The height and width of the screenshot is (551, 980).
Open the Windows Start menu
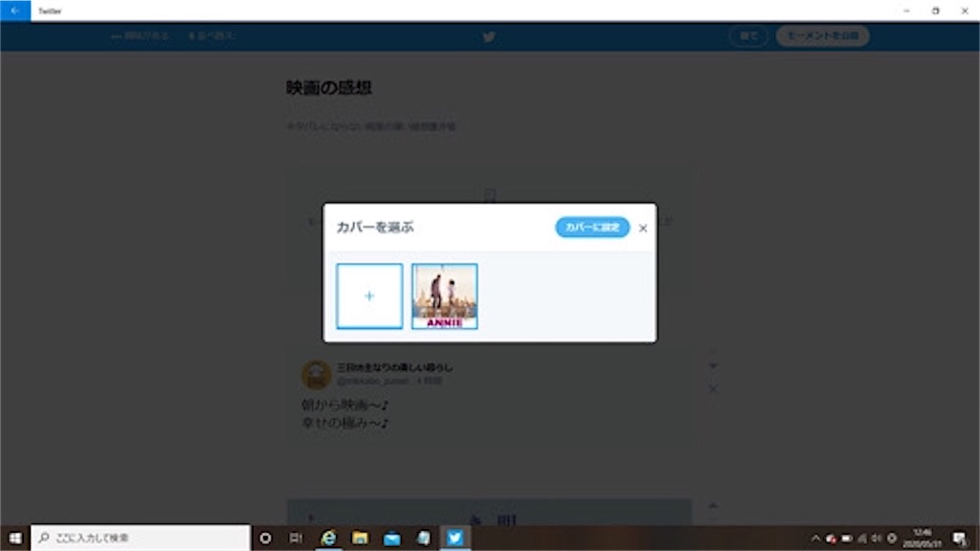[15, 538]
